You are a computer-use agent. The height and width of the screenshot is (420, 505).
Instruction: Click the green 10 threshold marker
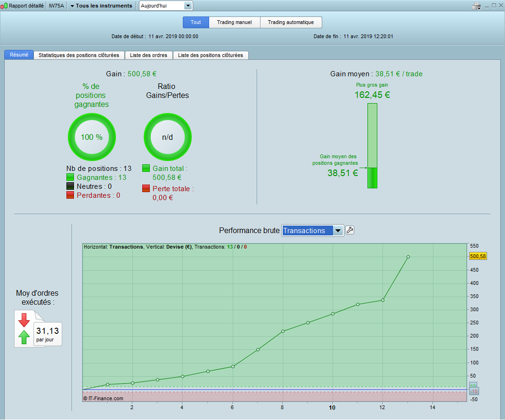pyautogui.click(x=473, y=385)
